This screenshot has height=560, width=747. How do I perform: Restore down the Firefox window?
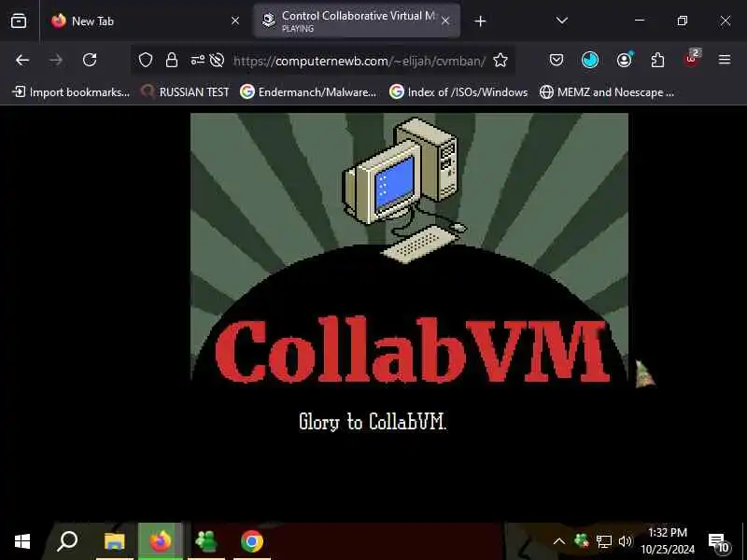683,21
